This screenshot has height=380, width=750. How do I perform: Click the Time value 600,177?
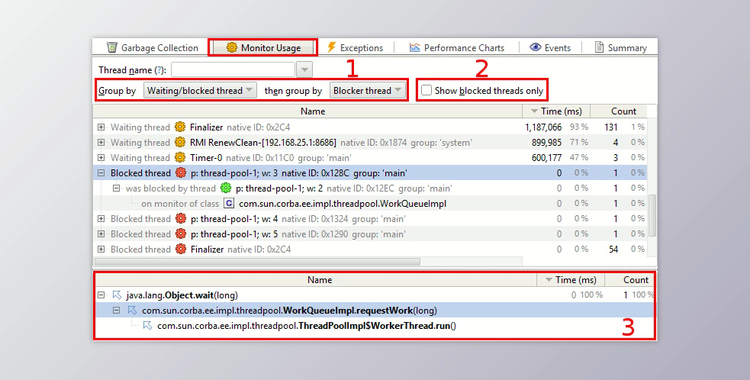point(547,157)
